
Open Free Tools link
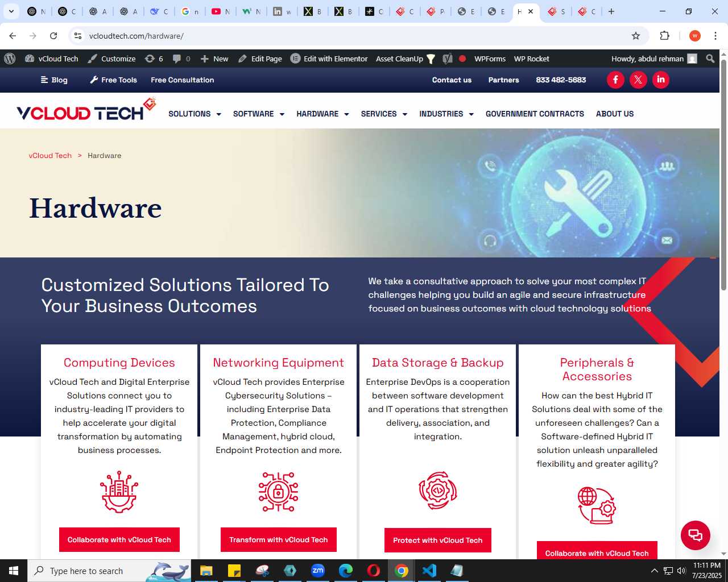tap(114, 80)
